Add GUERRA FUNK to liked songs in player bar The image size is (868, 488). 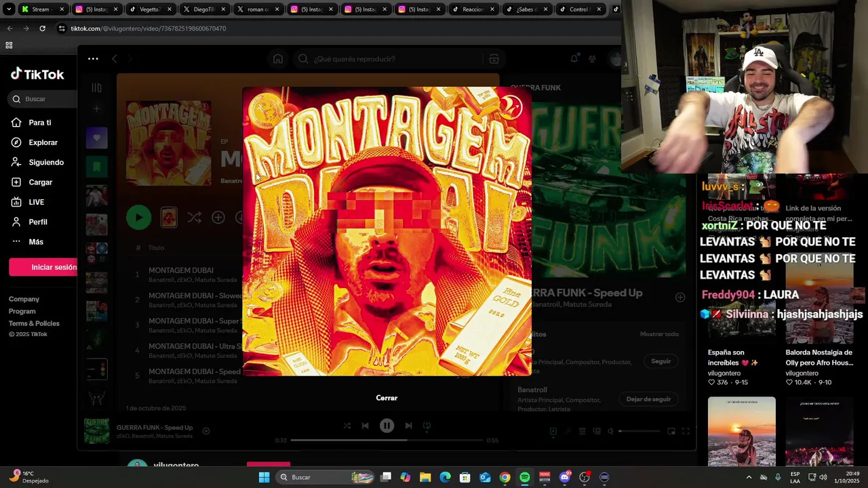[x=206, y=431]
